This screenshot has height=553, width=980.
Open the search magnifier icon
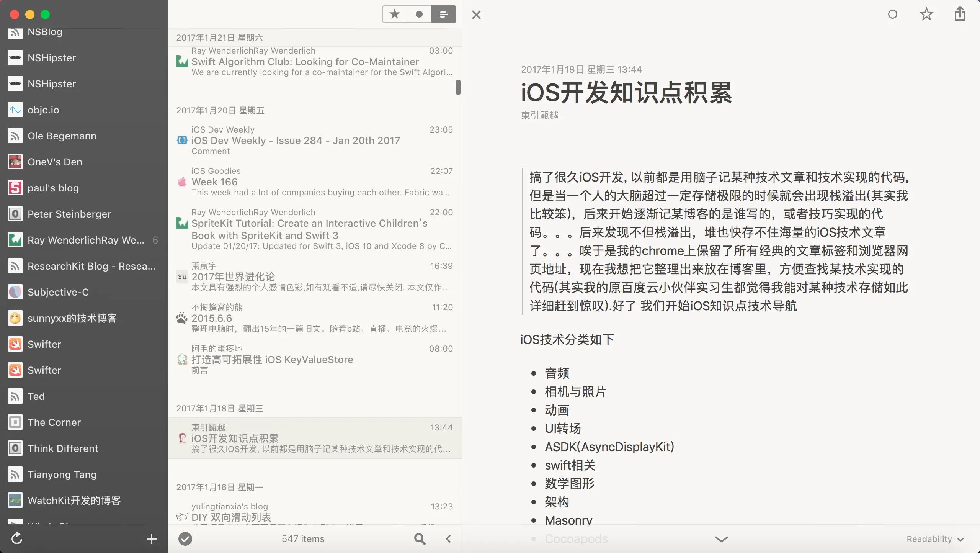click(x=420, y=539)
